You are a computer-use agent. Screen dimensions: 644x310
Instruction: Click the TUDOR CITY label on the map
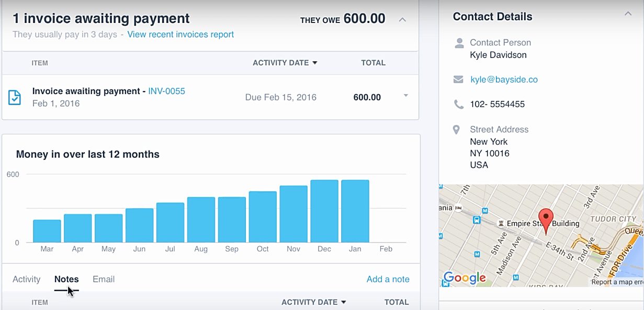pos(613,219)
